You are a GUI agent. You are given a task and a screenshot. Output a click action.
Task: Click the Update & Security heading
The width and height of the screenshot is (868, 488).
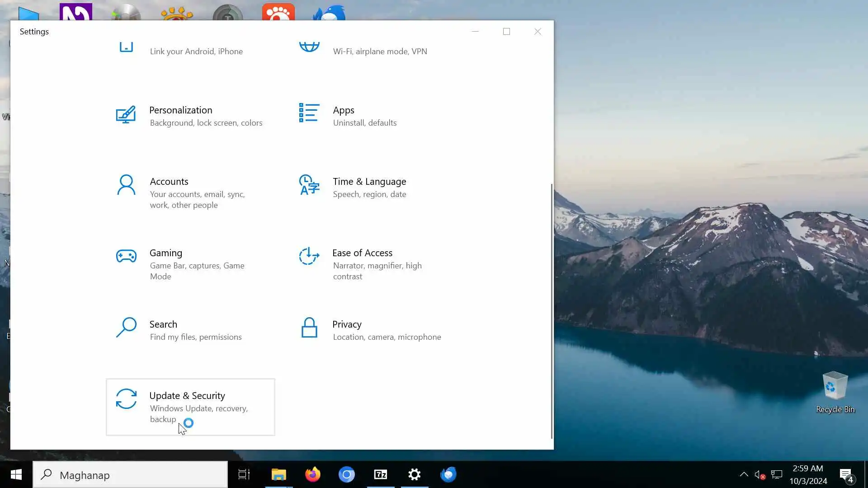(187, 396)
